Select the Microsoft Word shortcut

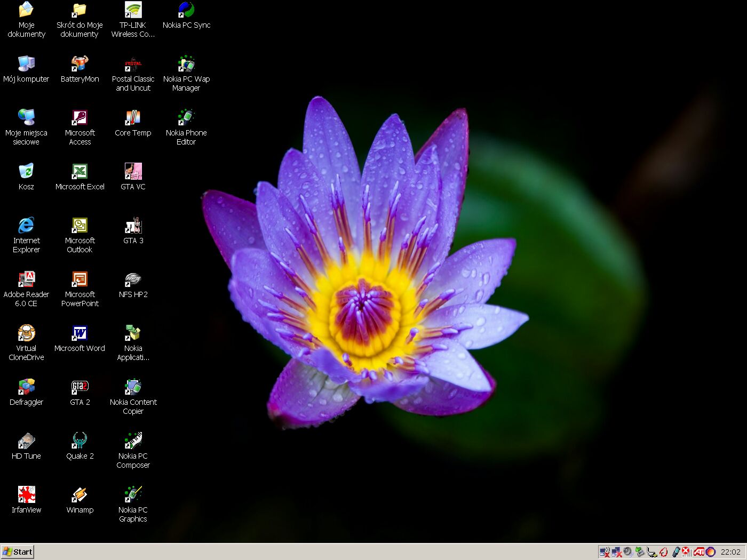80,333
